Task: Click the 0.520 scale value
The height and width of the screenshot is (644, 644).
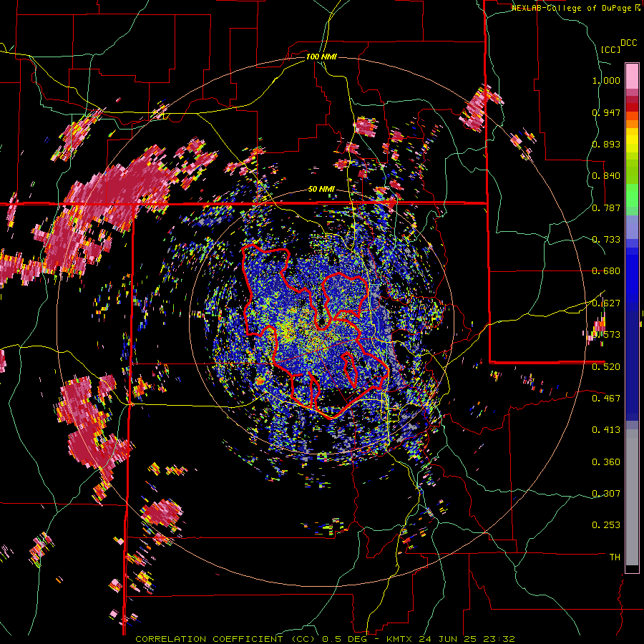Action: click(606, 367)
